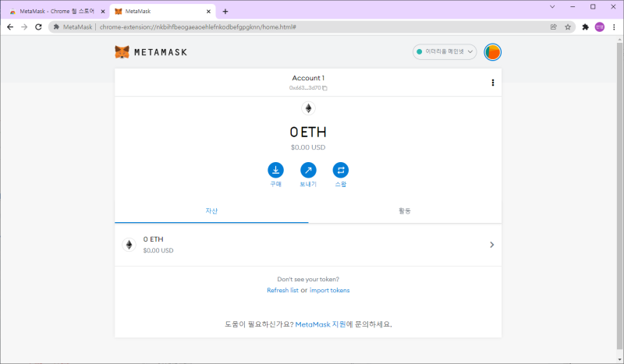
Task: Open the Ethereum Mainnet network dropdown
Action: pyautogui.click(x=445, y=51)
